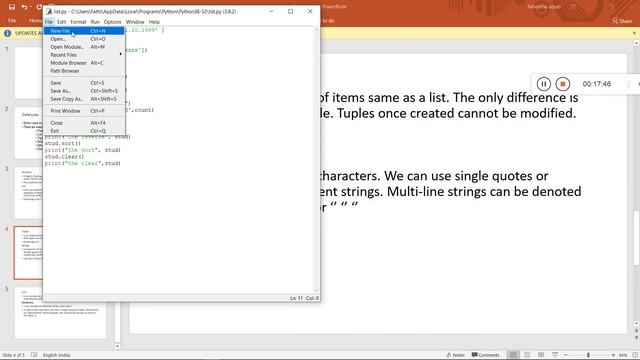Select slide 2 thumbnail in slide panel
This screenshot has height=360, width=640.
click(29, 133)
